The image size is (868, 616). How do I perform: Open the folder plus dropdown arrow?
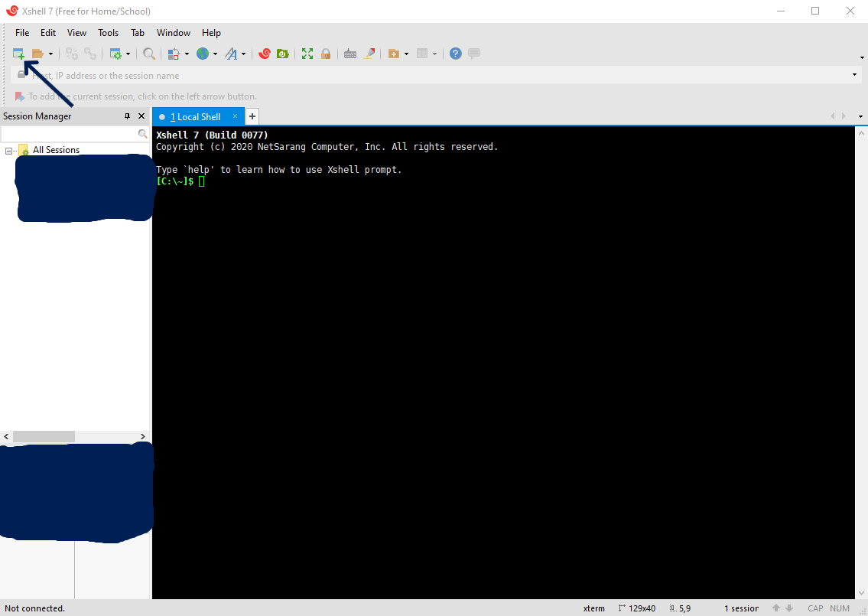coord(406,54)
